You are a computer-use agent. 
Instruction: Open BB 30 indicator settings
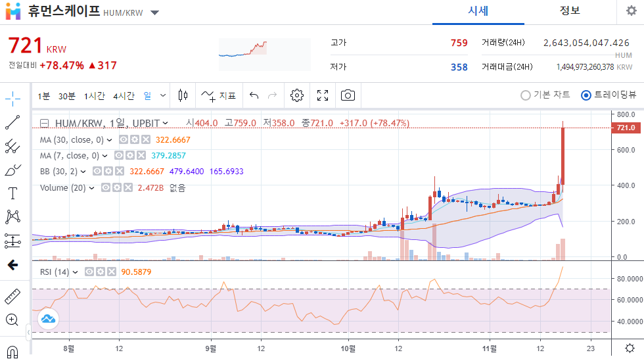pyautogui.click(x=108, y=171)
